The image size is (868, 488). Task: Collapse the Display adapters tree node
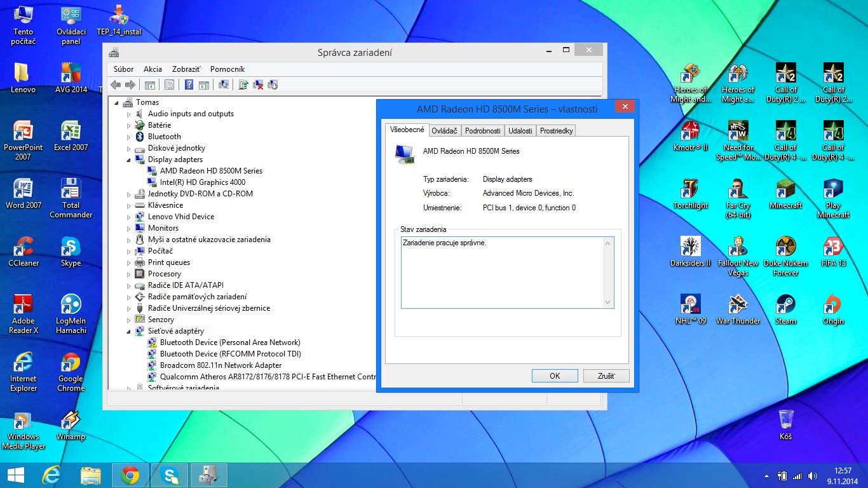[128, 160]
